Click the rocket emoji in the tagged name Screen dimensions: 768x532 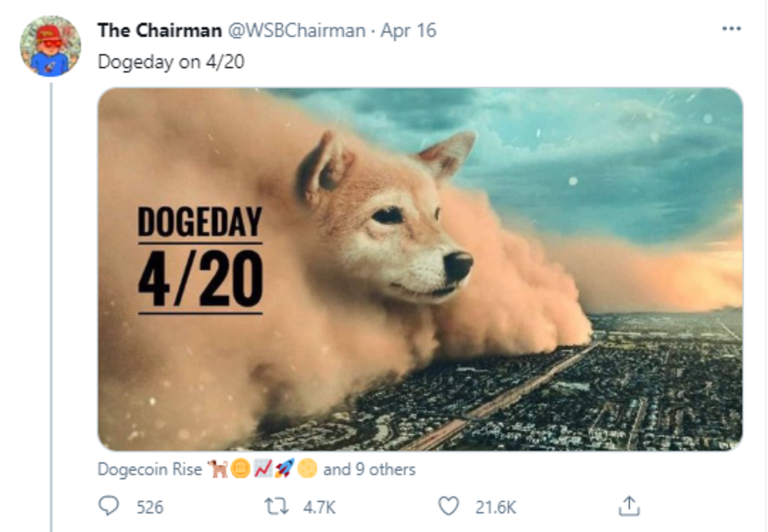(284, 470)
